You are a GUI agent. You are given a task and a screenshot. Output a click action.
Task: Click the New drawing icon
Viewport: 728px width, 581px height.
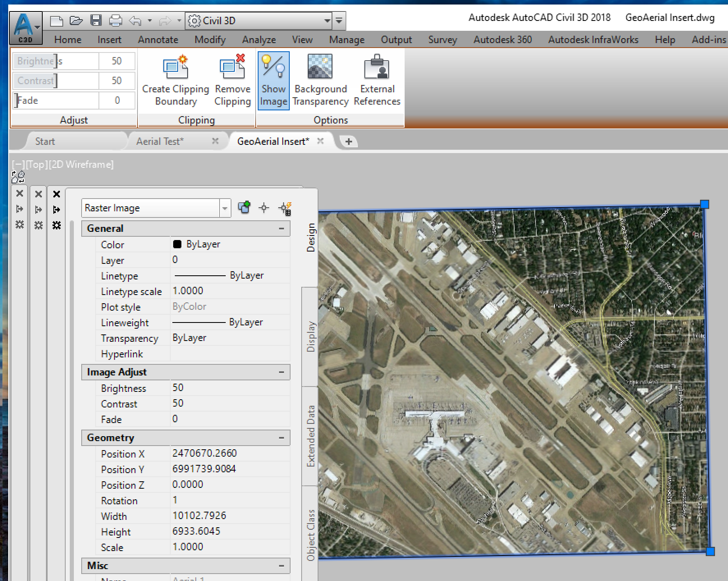56,21
